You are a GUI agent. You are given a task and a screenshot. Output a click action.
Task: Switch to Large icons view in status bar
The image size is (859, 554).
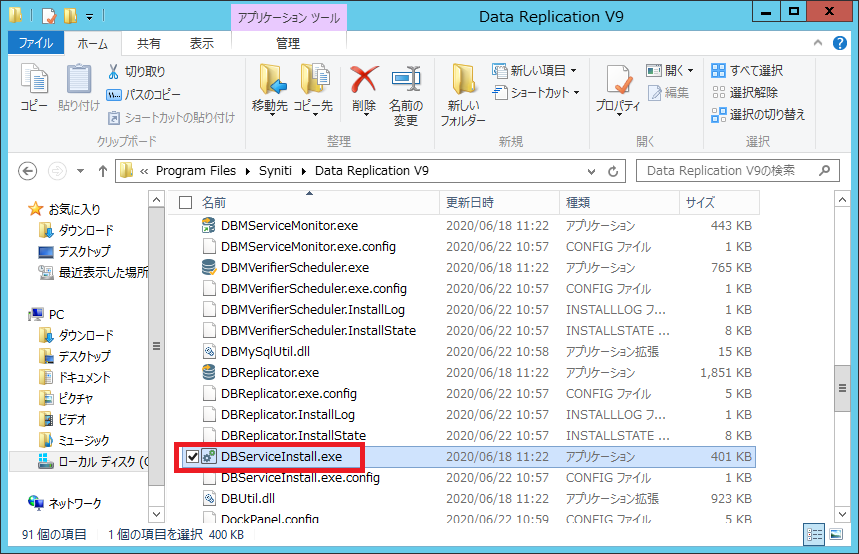(x=836, y=534)
